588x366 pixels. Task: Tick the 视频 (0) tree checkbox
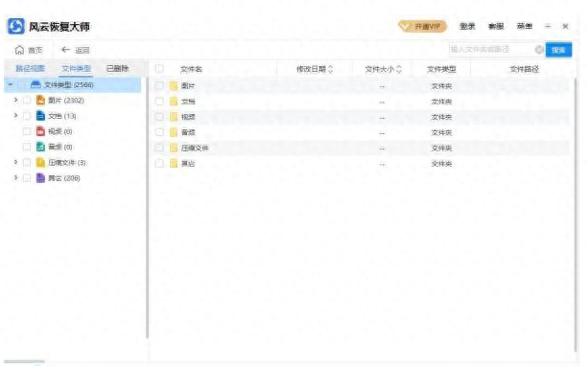(x=27, y=131)
